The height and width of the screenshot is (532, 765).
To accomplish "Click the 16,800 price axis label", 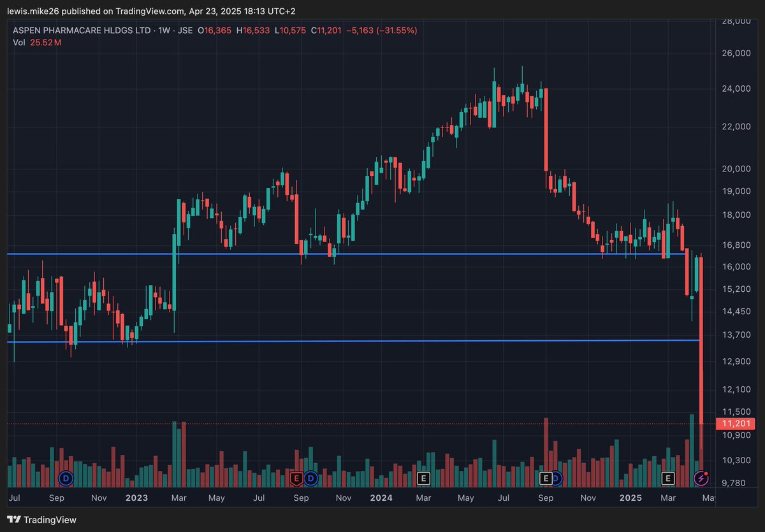I will [x=736, y=245].
